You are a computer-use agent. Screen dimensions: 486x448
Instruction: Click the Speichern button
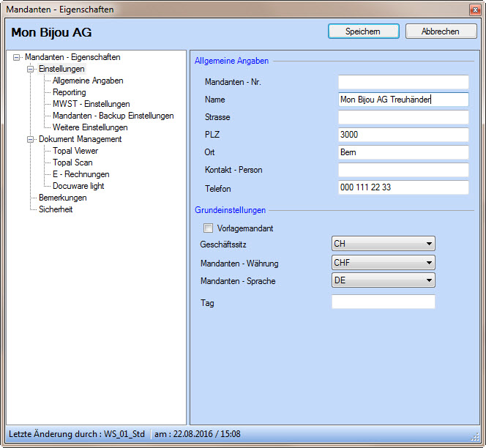[363, 31]
